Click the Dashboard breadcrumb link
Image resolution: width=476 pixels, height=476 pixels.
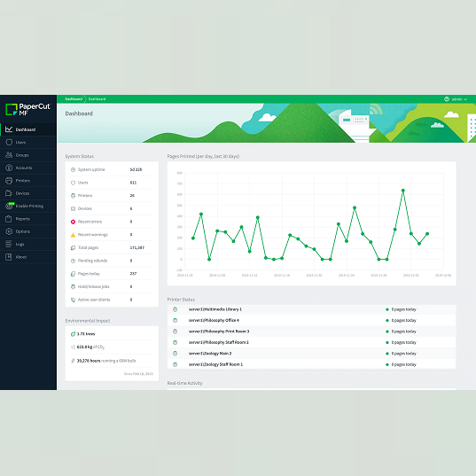point(74,99)
